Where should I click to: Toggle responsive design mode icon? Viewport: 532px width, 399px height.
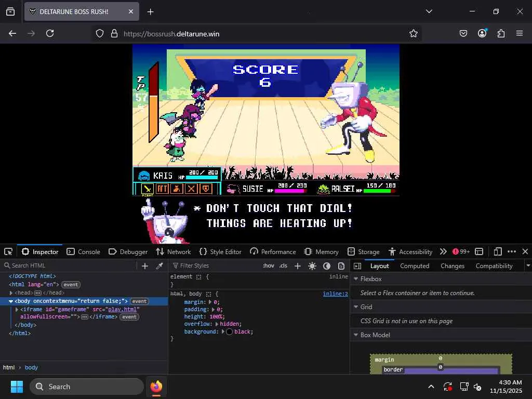tap(497, 252)
